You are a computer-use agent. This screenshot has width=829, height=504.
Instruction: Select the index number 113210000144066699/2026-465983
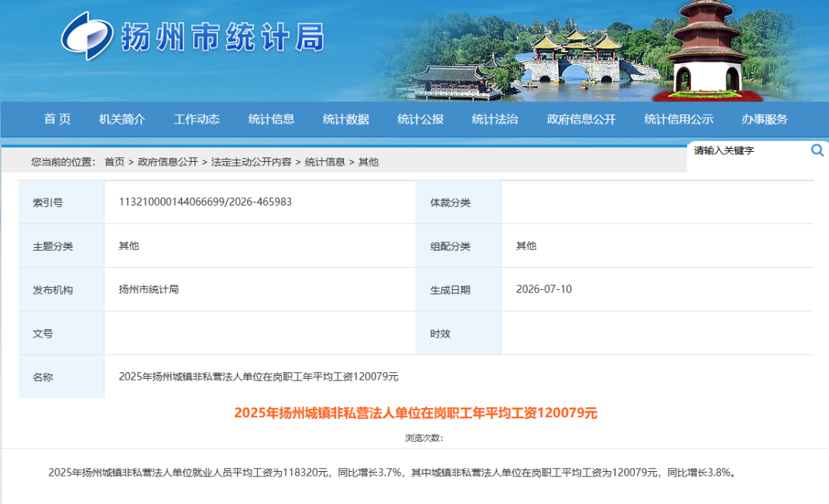click(205, 202)
